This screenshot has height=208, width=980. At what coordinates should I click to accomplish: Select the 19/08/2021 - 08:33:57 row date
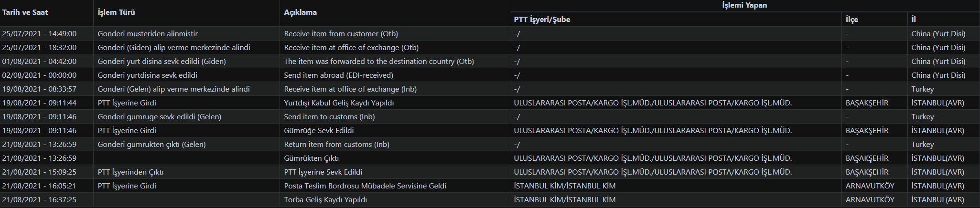[x=39, y=89]
